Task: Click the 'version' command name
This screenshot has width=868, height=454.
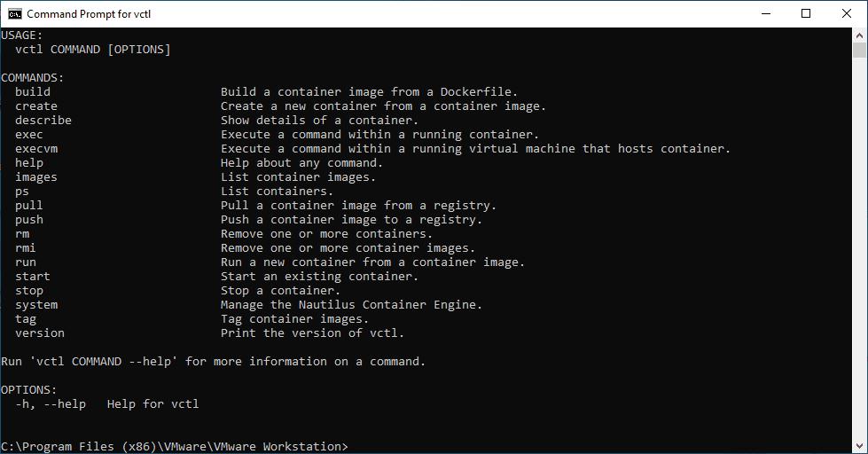Action: pos(40,333)
